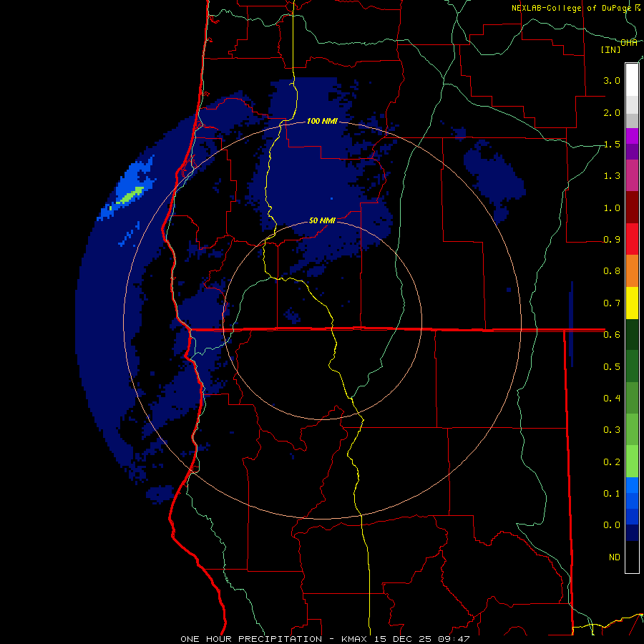Select the lime green swatch beside 0.2
This screenshot has width=644, height=644.
(632, 462)
